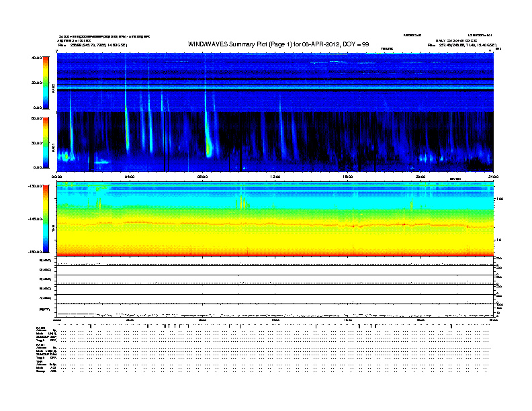Click the bottom-most line plot panel above status table
This screenshot has width=532, height=411.
tap(275, 309)
